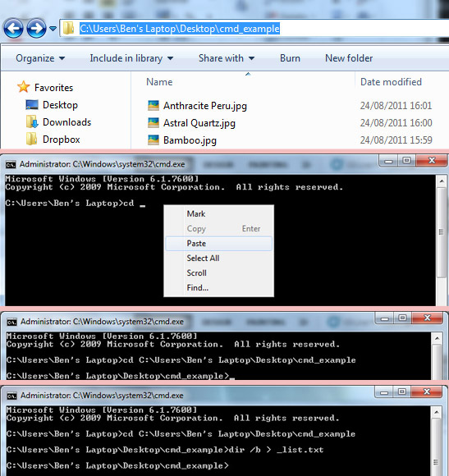
Task: Click cmd icon in second command window title bar
Action: [x=11, y=322]
